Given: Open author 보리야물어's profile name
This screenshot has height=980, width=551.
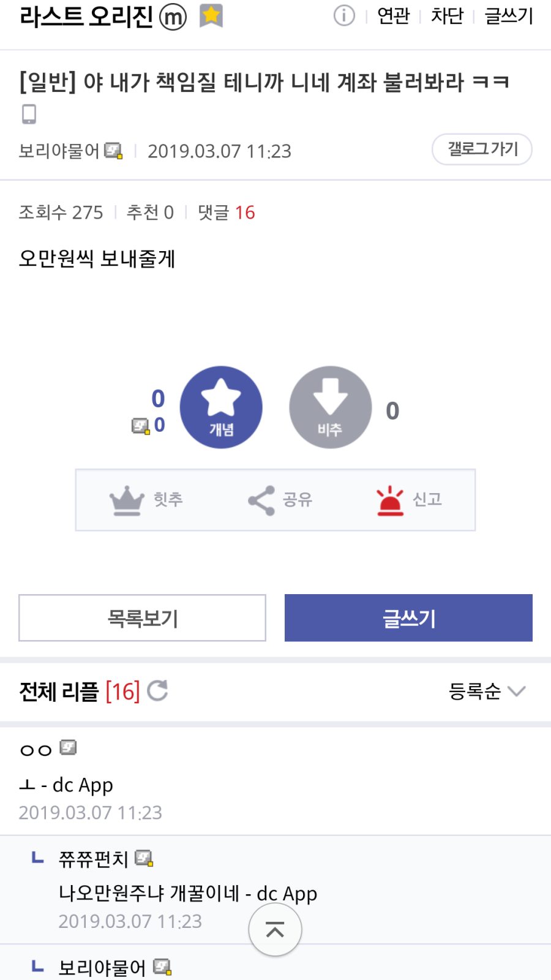Looking at the screenshot, I should (x=59, y=151).
